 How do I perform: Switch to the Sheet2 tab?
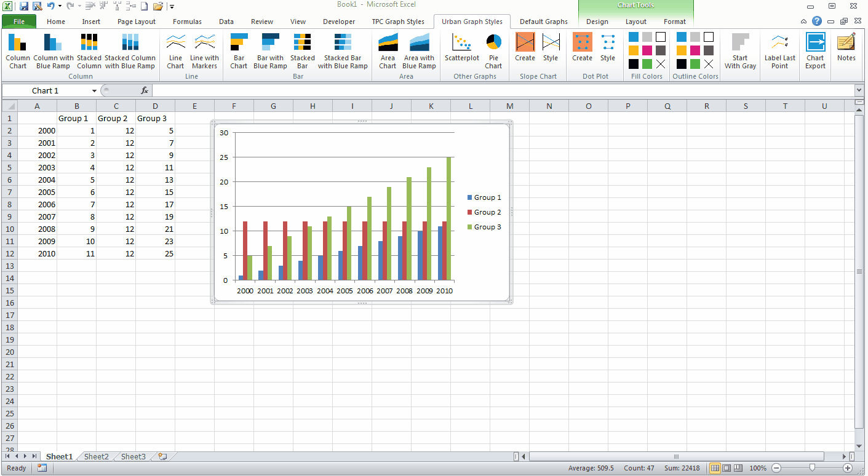click(97, 456)
